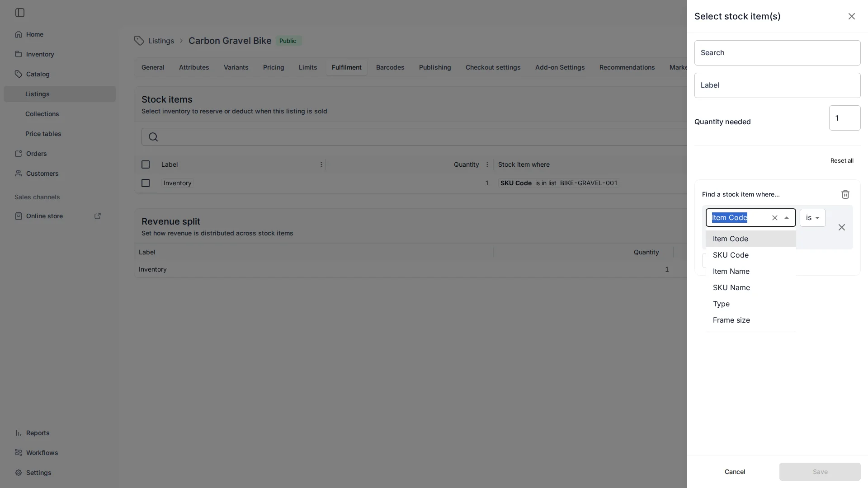Check the Inventory row checkbox
The width and height of the screenshot is (868, 488).
[x=146, y=183]
